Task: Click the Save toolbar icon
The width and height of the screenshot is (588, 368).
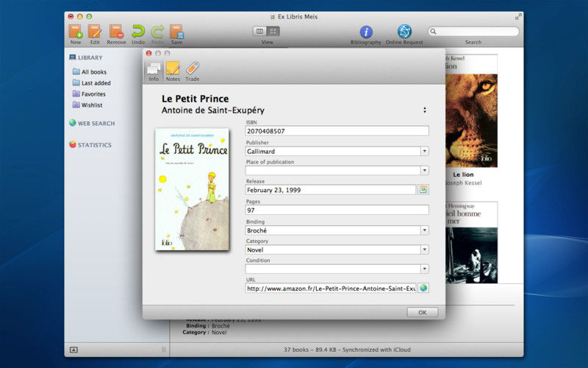Action: [x=176, y=32]
